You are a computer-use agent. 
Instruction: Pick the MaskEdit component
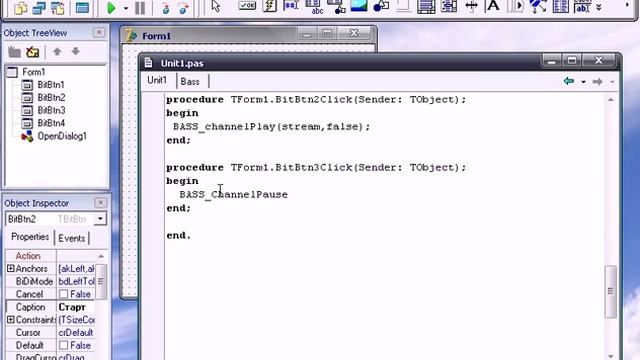point(291,6)
